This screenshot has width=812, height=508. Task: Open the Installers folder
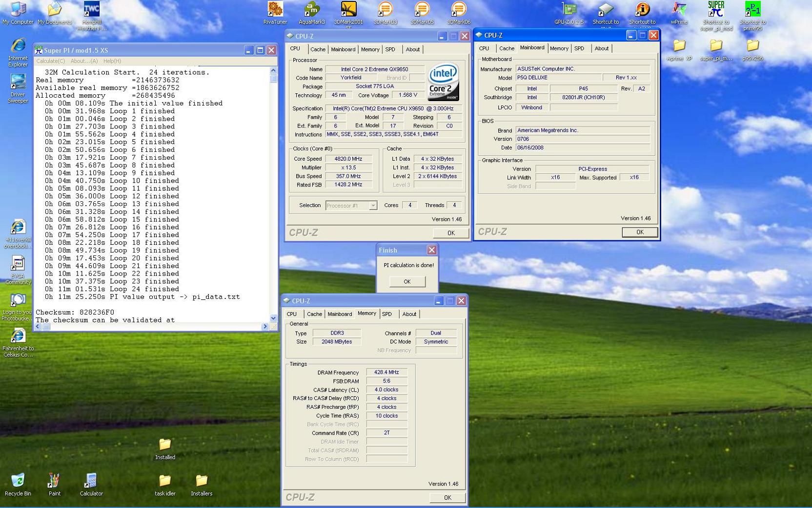(x=202, y=485)
